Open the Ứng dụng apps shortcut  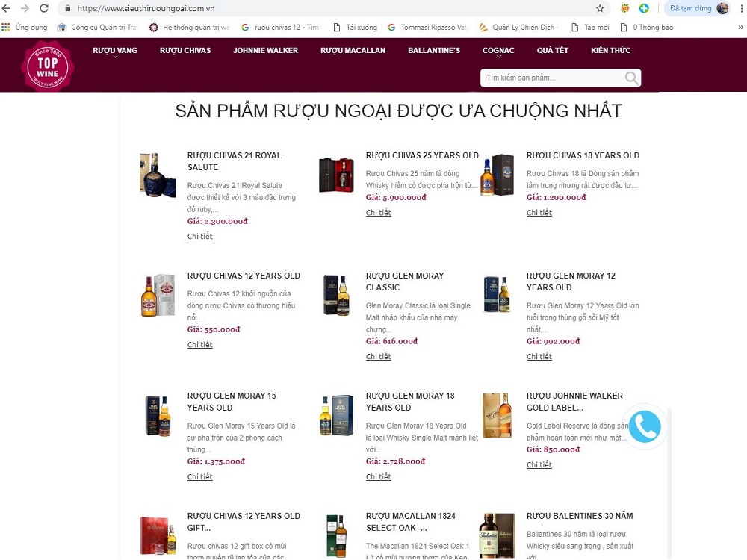click(x=25, y=27)
